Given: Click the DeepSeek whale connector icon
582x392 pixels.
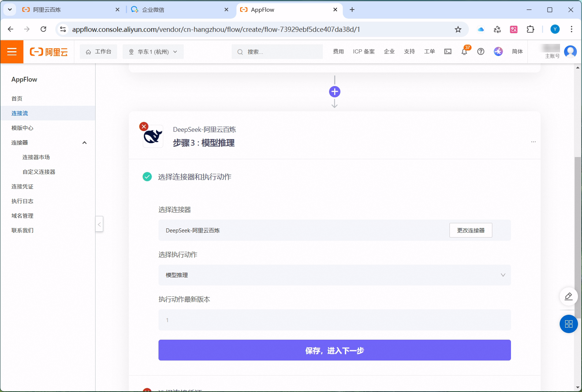Looking at the screenshot, I should tap(153, 137).
